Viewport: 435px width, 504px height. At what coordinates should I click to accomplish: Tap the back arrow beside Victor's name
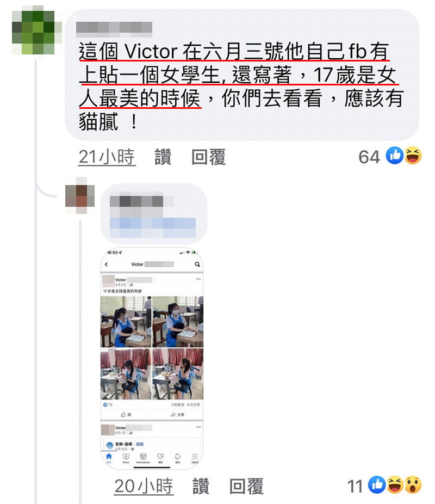click(107, 264)
